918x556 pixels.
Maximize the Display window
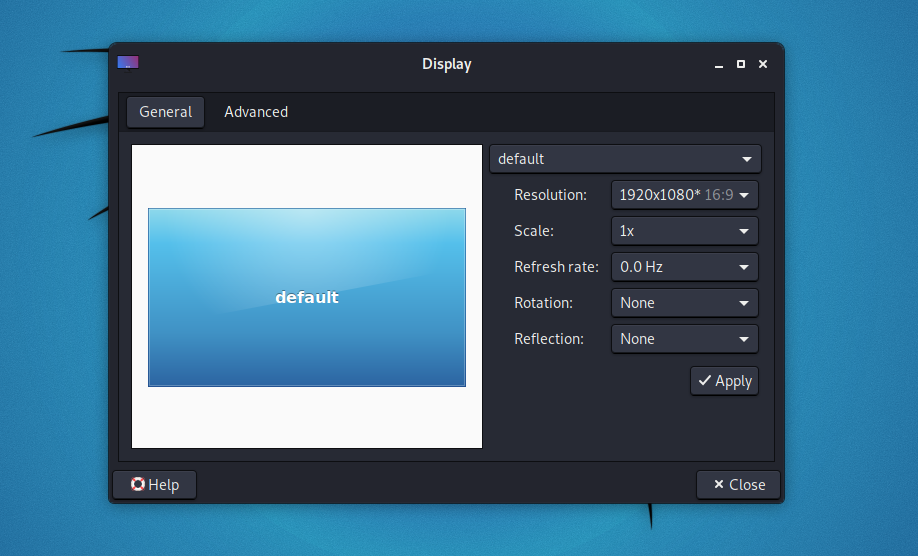click(741, 64)
